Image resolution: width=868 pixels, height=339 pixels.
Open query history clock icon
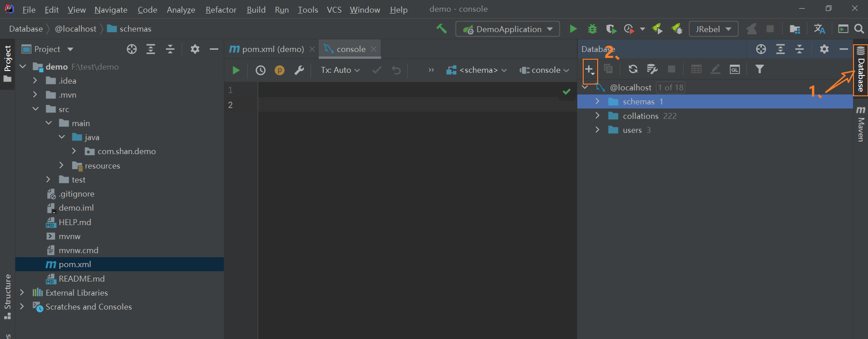tap(260, 70)
